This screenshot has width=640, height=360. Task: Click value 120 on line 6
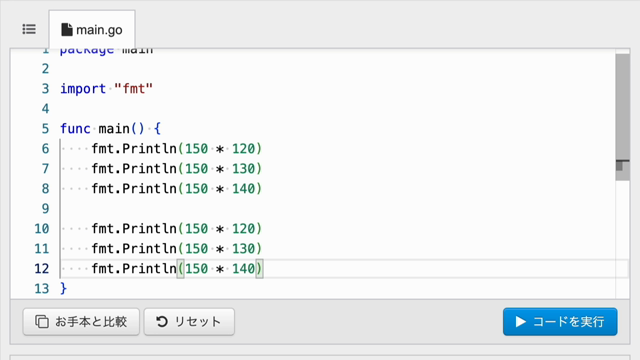click(243, 149)
